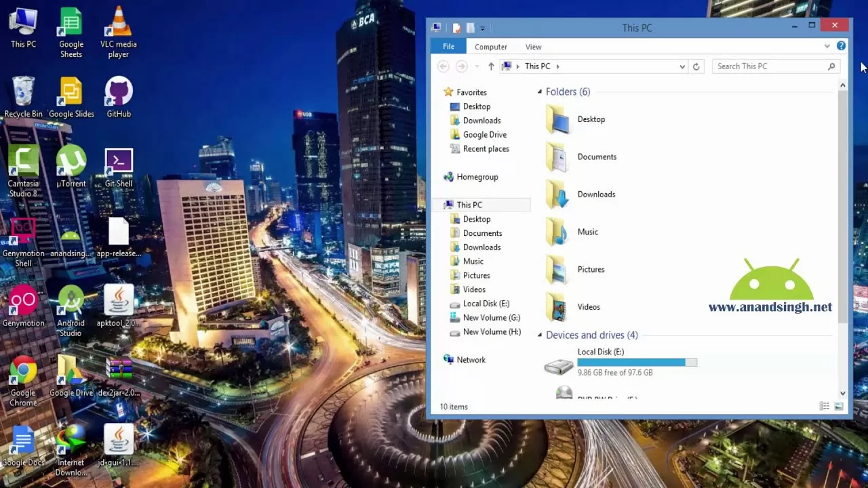Select Videos under This PC tree

point(467,289)
